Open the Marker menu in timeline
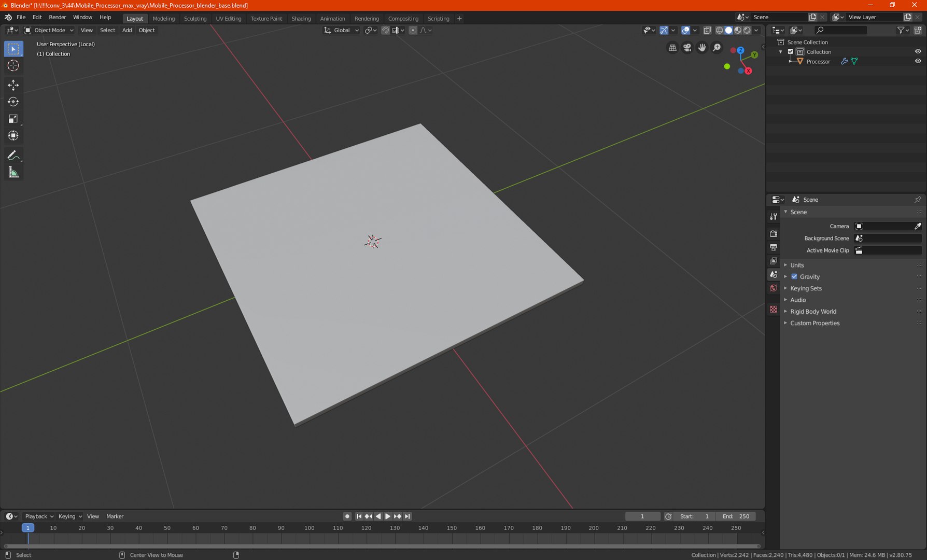The width and height of the screenshot is (927, 560). (115, 516)
